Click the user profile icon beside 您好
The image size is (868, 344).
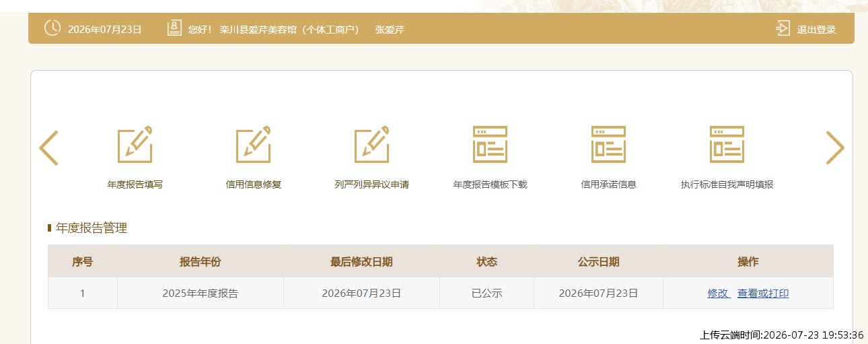click(x=174, y=28)
